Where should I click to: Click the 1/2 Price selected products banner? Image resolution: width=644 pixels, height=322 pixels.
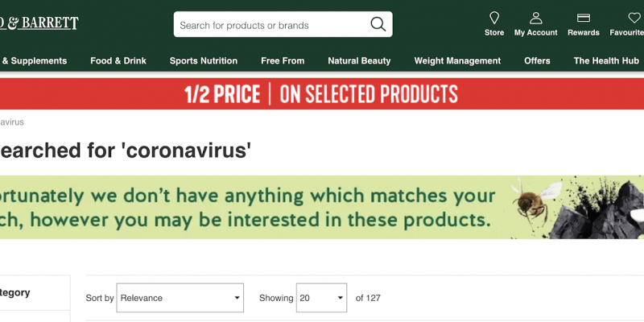pos(322,94)
